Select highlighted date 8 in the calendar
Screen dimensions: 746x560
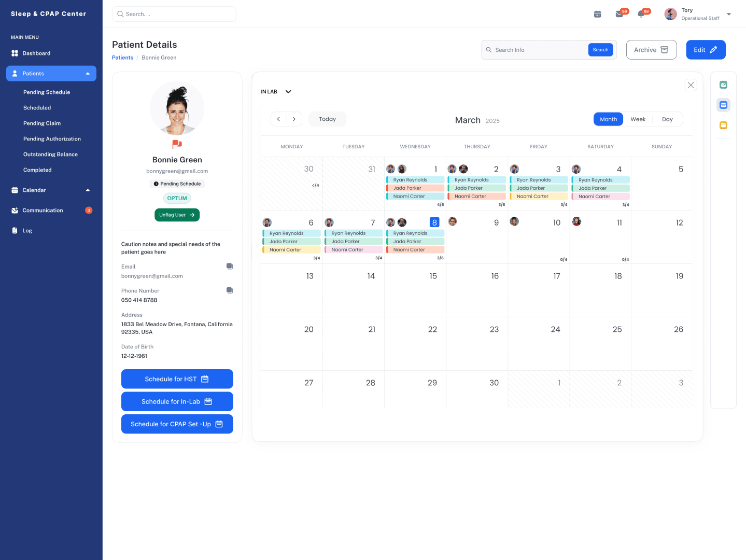[434, 222]
